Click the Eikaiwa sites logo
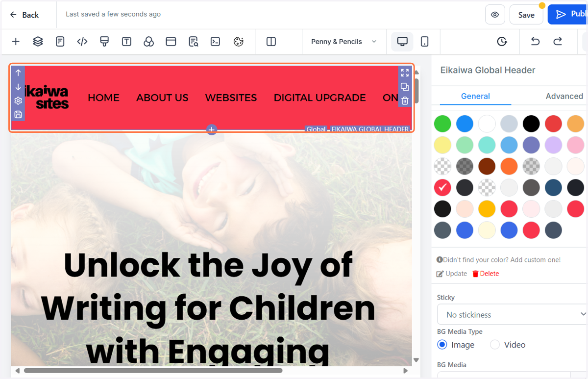The width and height of the screenshot is (588, 379). [47, 98]
